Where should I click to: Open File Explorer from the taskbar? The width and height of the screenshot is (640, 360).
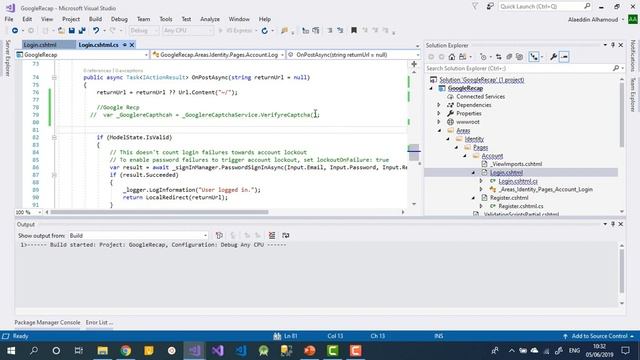[102, 351]
